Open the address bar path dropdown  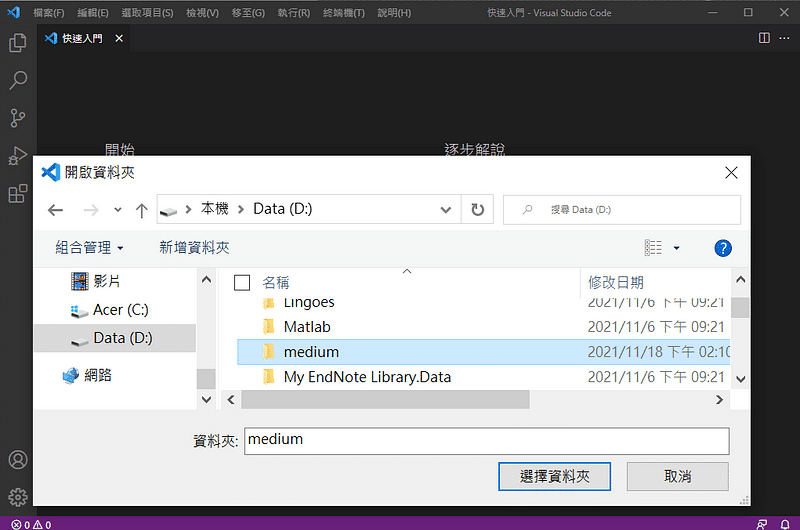pyautogui.click(x=446, y=210)
